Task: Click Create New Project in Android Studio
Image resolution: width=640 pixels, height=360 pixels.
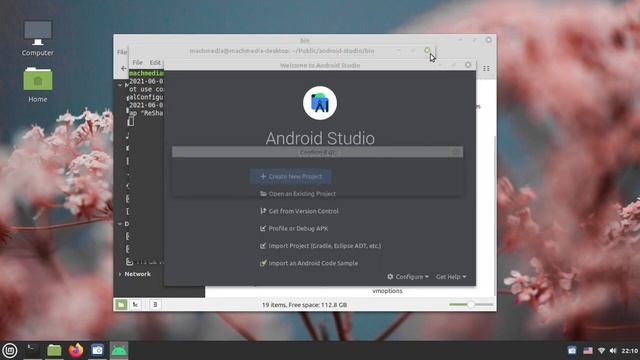Action: [291, 176]
